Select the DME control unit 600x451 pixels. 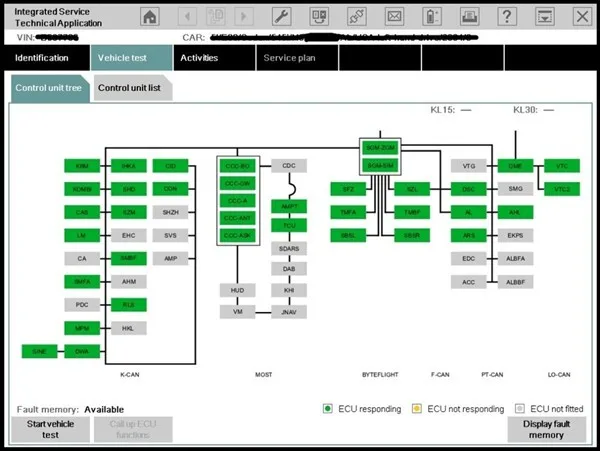[515, 166]
